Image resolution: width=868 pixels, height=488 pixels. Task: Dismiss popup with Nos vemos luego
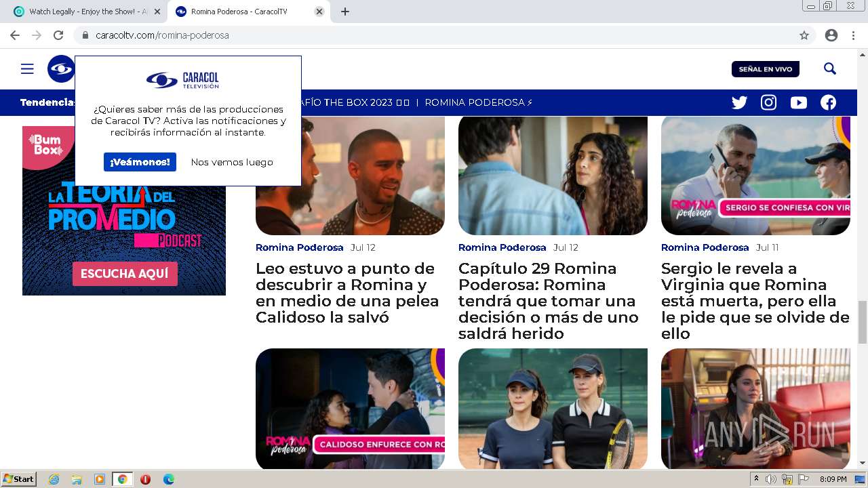pos(232,162)
